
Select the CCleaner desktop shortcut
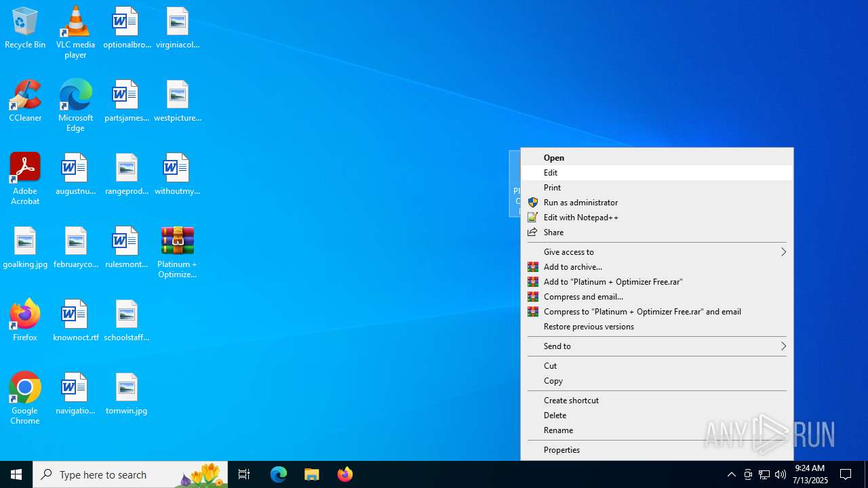click(x=25, y=102)
